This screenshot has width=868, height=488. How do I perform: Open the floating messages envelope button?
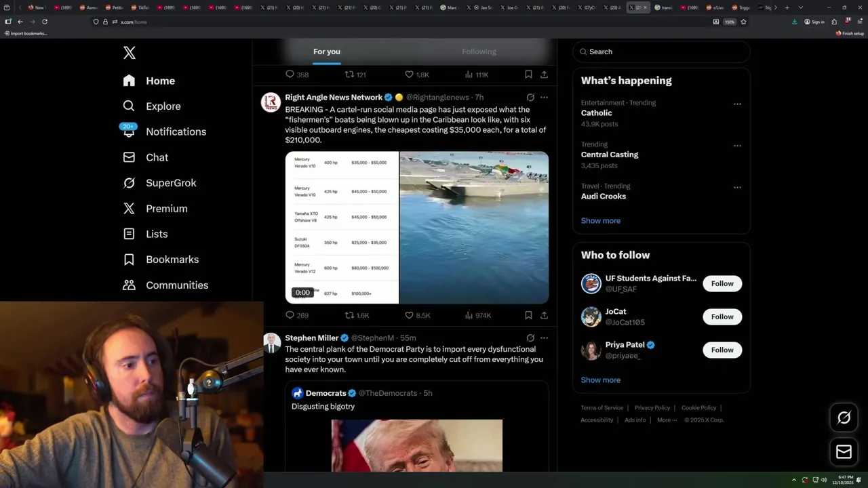click(x=844, y=451)
